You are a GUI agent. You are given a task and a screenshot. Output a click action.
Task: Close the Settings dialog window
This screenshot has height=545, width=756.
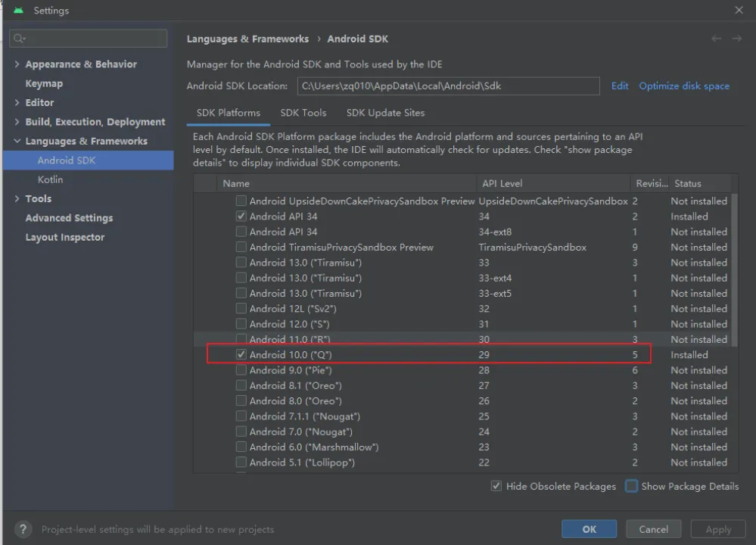(x=739, y=11)
